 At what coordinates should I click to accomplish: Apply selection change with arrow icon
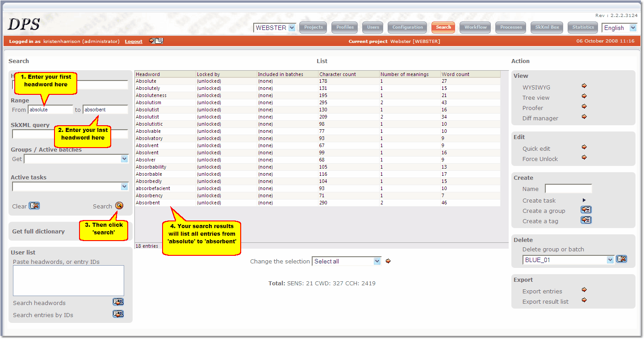click(388, 261)
